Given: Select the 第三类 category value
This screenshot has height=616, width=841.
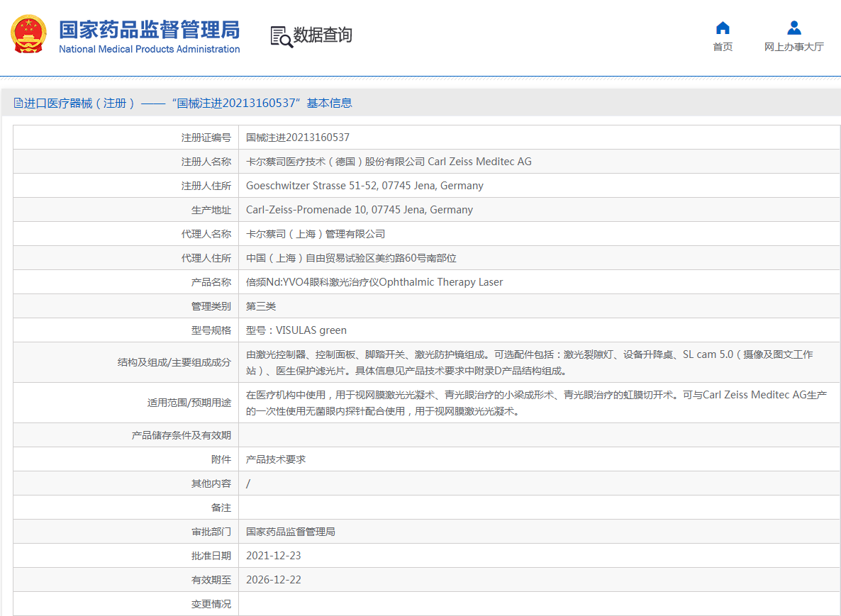Looking at the screenshot, I should coord(261,307).
